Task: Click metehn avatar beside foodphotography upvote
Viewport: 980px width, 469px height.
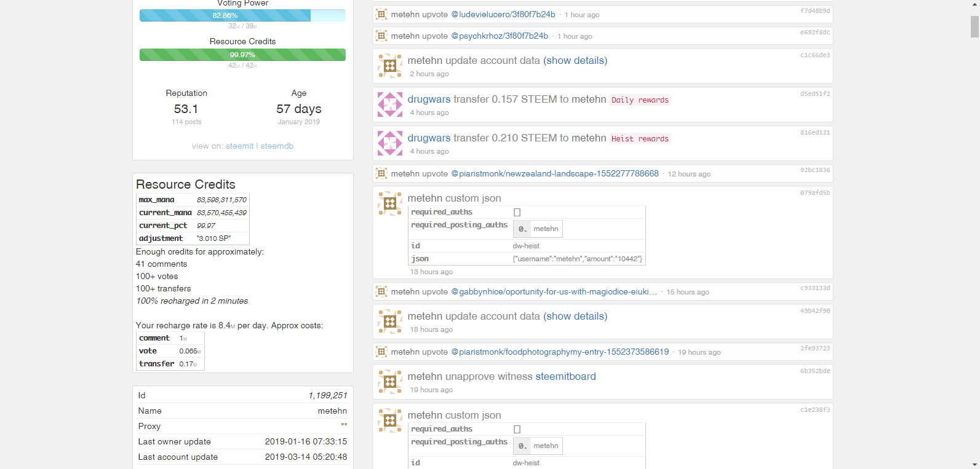Action: pos(381,352)
